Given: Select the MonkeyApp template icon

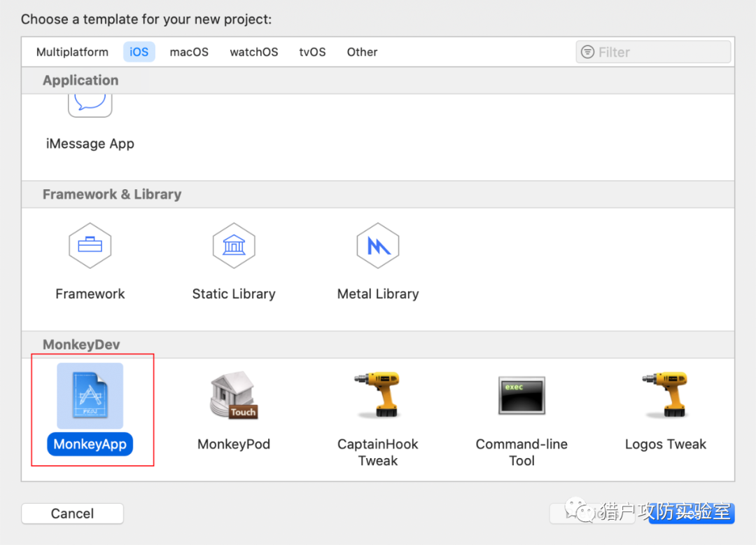Looking at the screenshot, I should coord(90,396).
